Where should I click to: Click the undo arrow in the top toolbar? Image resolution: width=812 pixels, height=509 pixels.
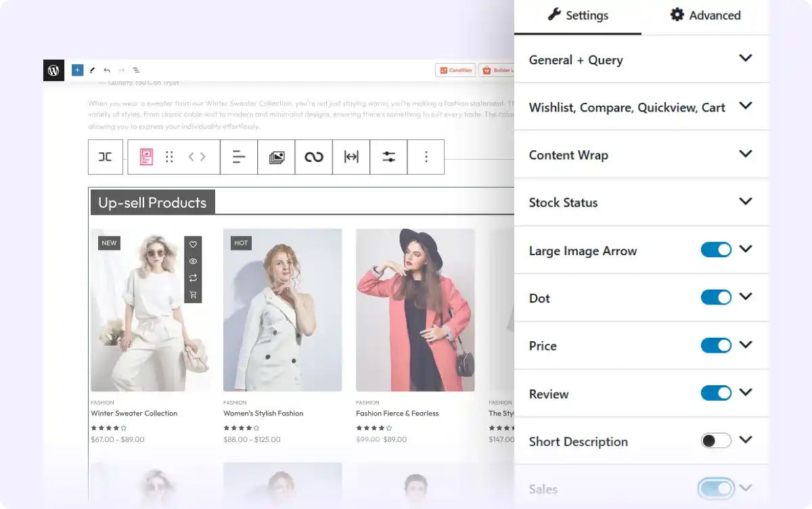[x=106, y=70]
